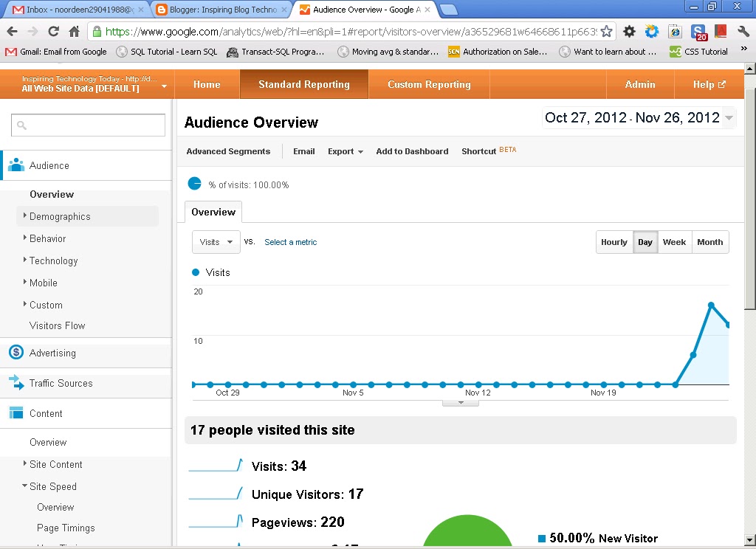Open the CSS Tutorial bookmark
Screen dimensions: 756x549
pos(698,52)
